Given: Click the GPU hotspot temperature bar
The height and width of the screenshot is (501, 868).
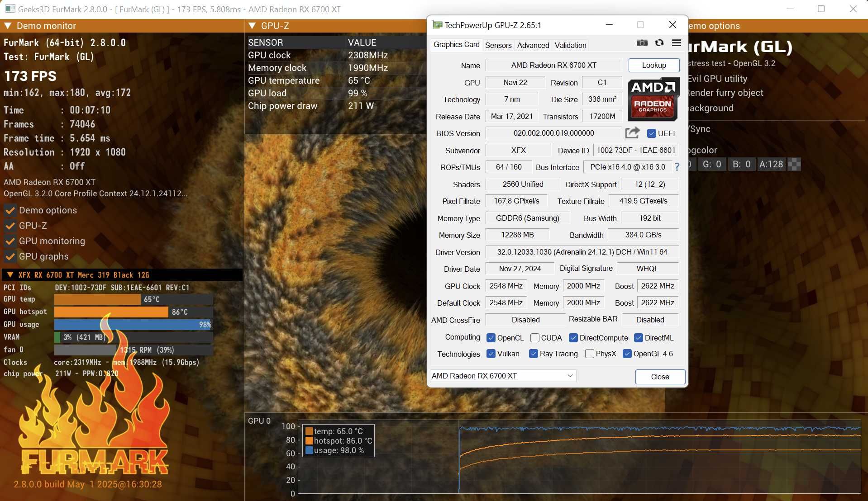Looking at the screenshot, I should point(134,312).
